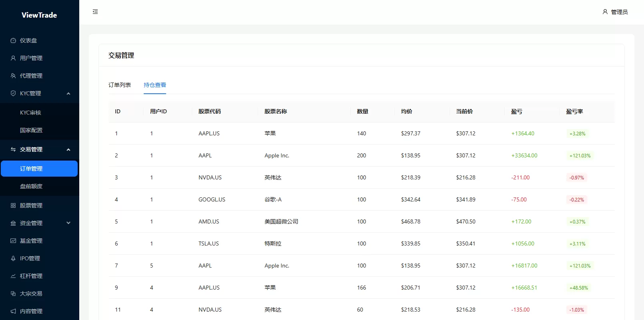Click the +3.28% profit rate tag
This screenshot has height=320, width=644.
point(578,134)
